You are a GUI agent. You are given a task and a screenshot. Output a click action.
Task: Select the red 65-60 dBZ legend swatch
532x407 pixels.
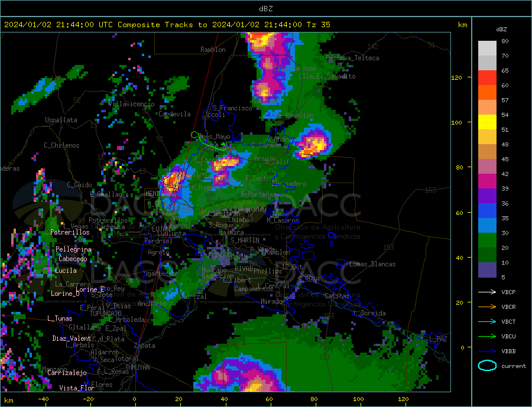(x=487, y=77)
